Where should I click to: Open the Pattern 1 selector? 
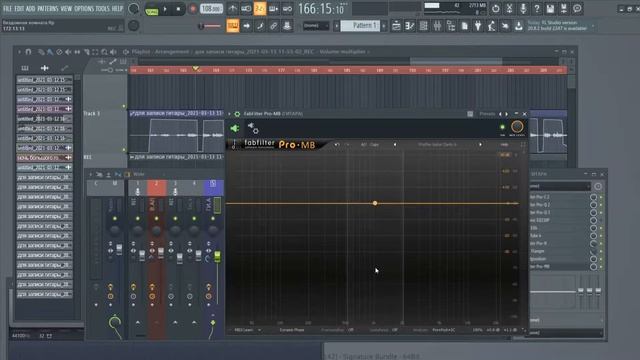[360, 26]
